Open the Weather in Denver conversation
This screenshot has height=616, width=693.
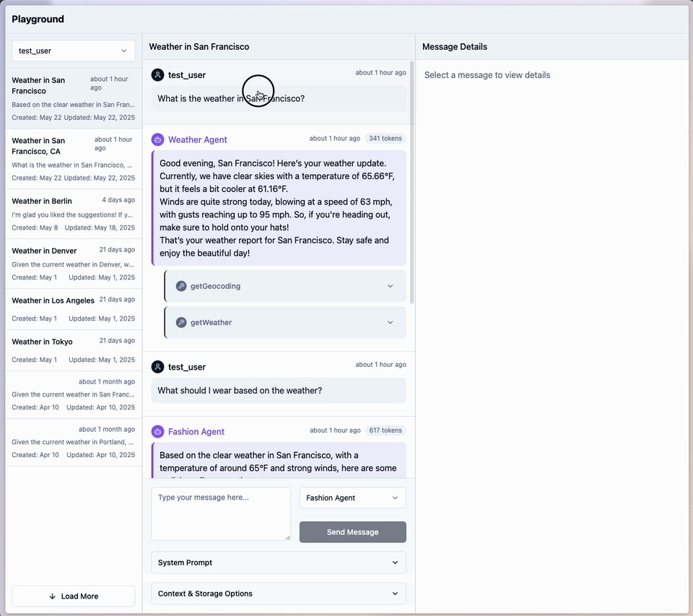[74, 264]
